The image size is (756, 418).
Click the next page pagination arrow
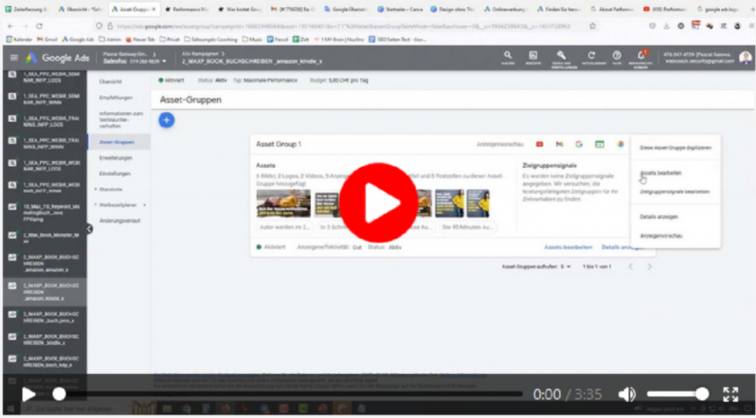649,267
